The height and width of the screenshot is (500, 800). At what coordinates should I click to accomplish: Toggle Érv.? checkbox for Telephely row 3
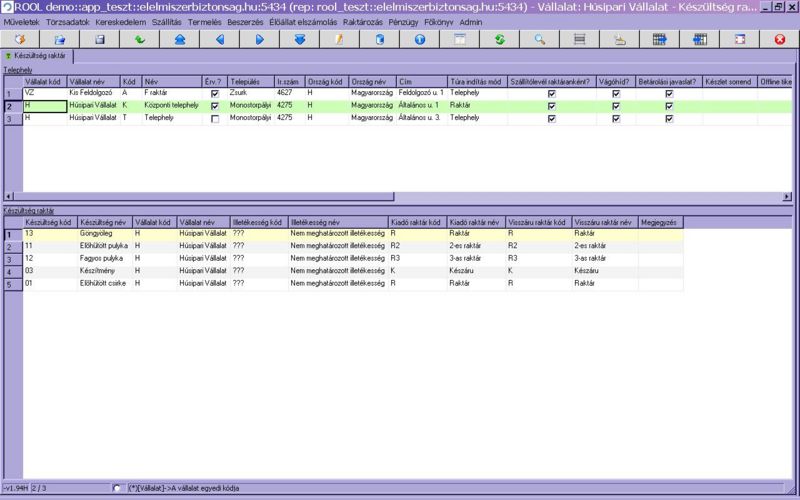(214, 118)
